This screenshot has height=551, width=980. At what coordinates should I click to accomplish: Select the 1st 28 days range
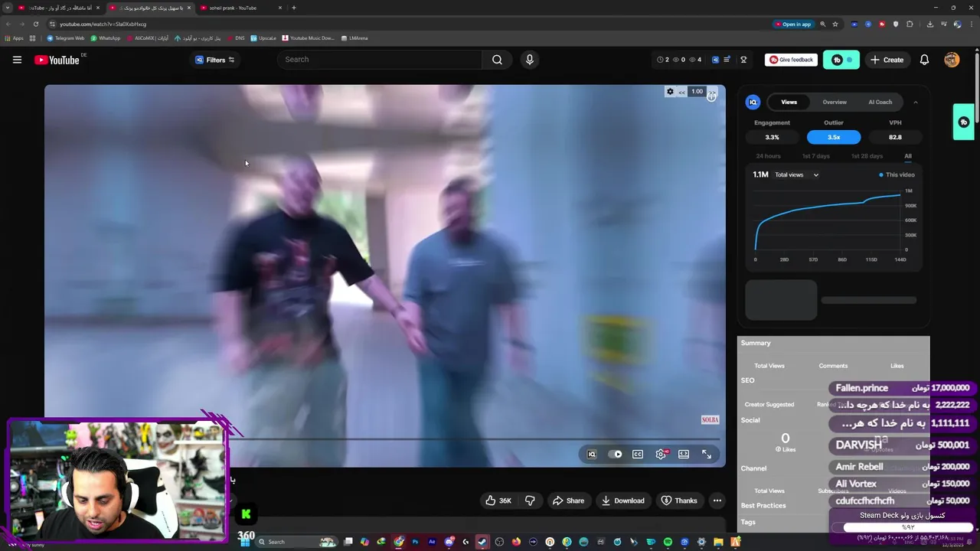(867, 156)
